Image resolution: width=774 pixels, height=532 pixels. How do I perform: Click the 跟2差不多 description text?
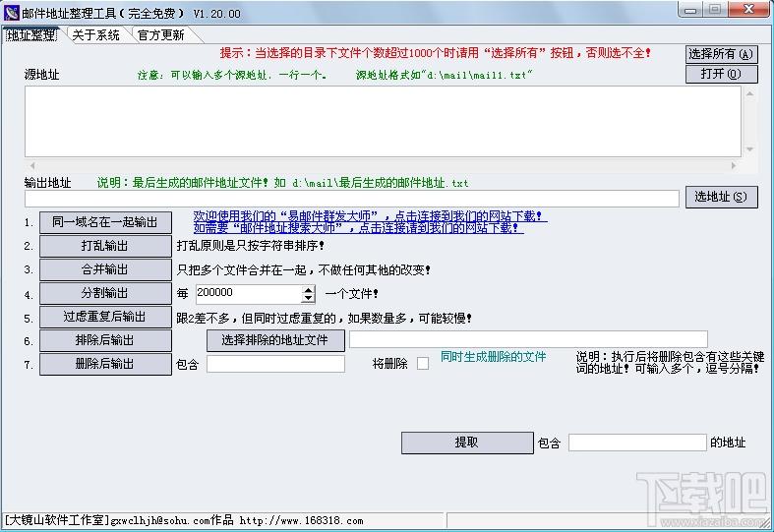click(324, 319)
